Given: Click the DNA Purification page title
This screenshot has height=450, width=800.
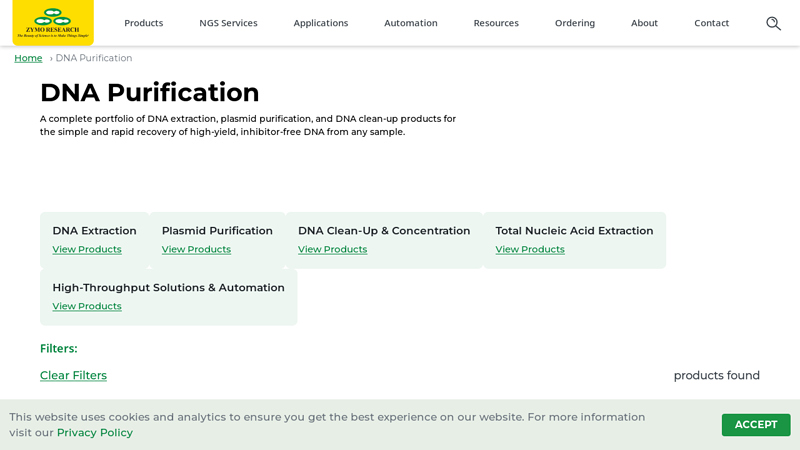Looking at the screenshot, I should coord(149,92).
